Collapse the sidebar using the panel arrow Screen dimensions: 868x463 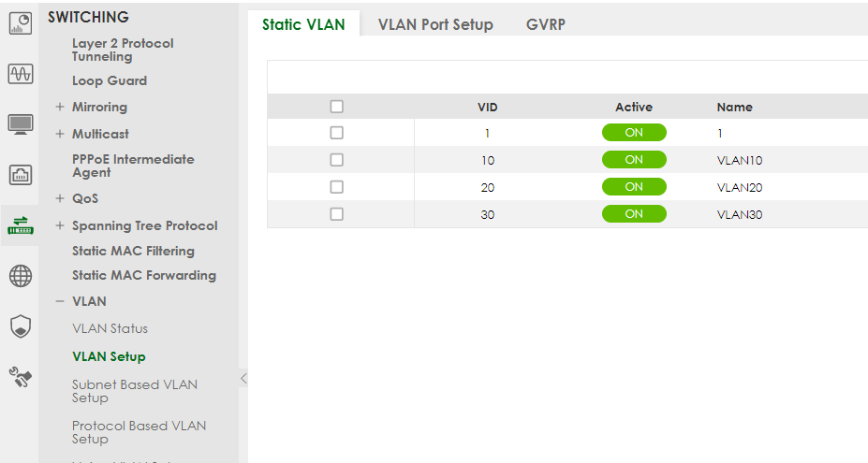243,378
